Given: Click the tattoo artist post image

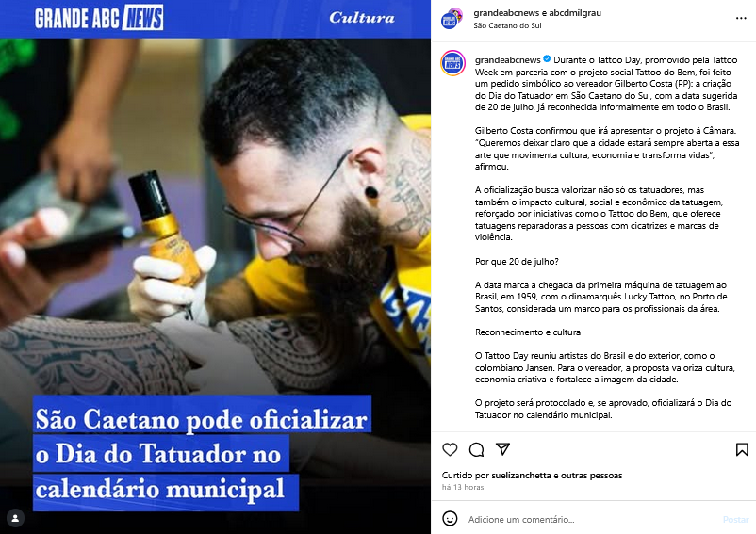Looking at the screenshot, I should (x=215, y=267).
